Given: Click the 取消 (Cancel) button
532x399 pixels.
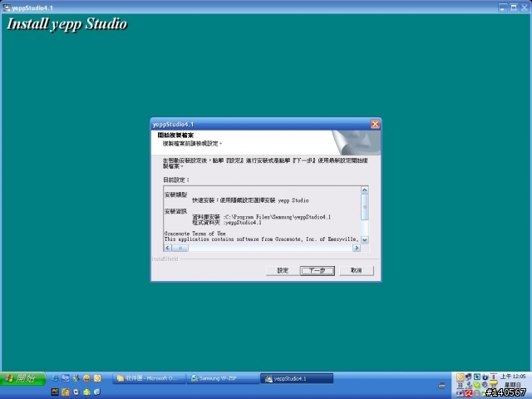Looking at the screenshot, I should [357, 270].
